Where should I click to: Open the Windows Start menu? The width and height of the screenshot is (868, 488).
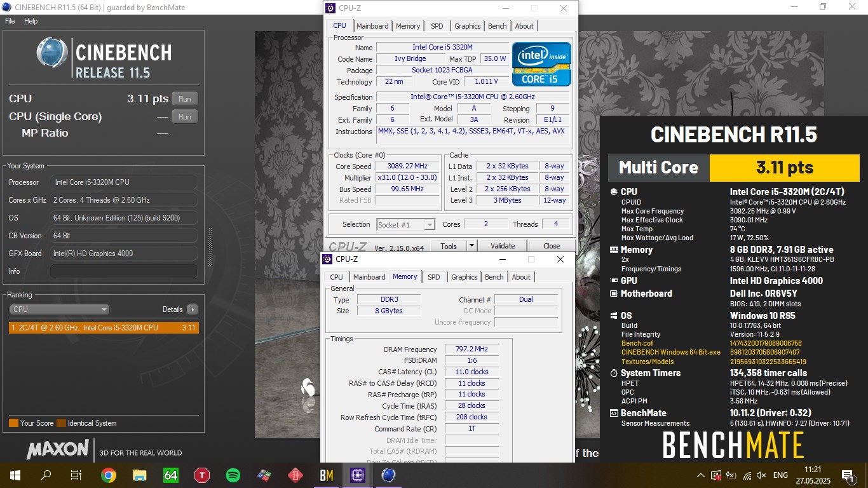(x=15, y=475)
